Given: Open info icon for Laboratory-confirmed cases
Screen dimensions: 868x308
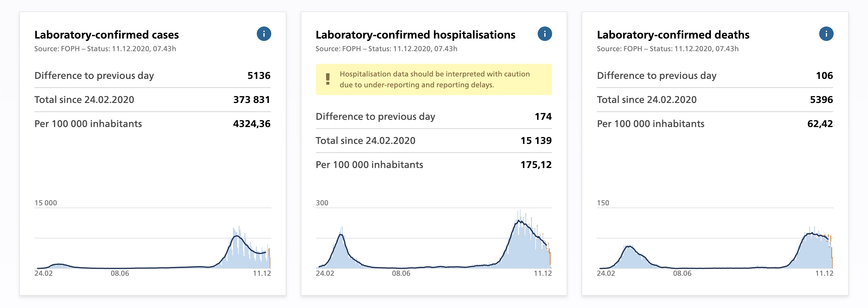Looking at the screenshot, I should coord(263,34).
